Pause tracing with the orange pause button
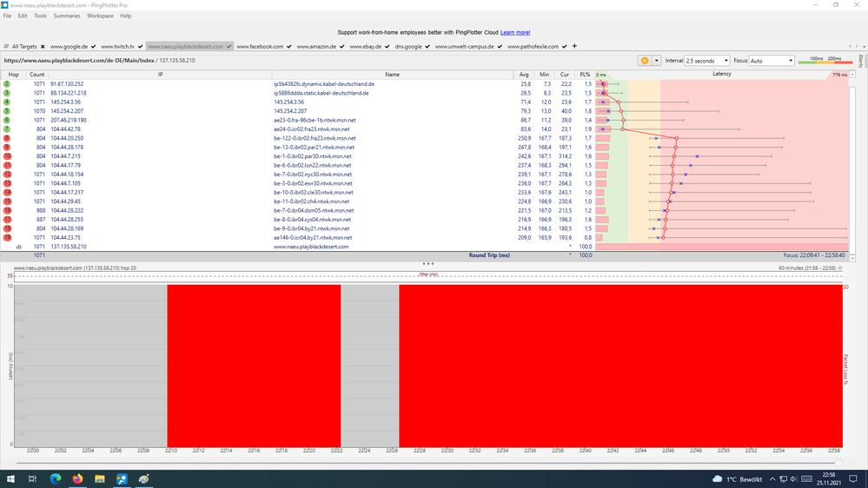The width and height of the screenshot is (868, 488). (x=645, y=61)
